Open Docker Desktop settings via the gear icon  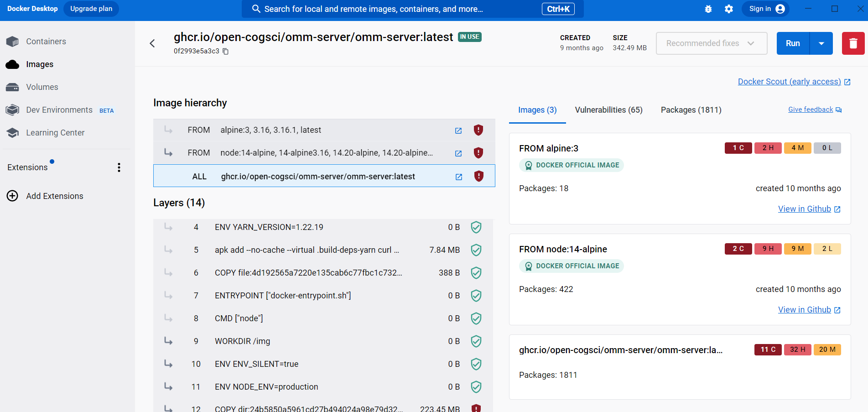click(728, 9)
